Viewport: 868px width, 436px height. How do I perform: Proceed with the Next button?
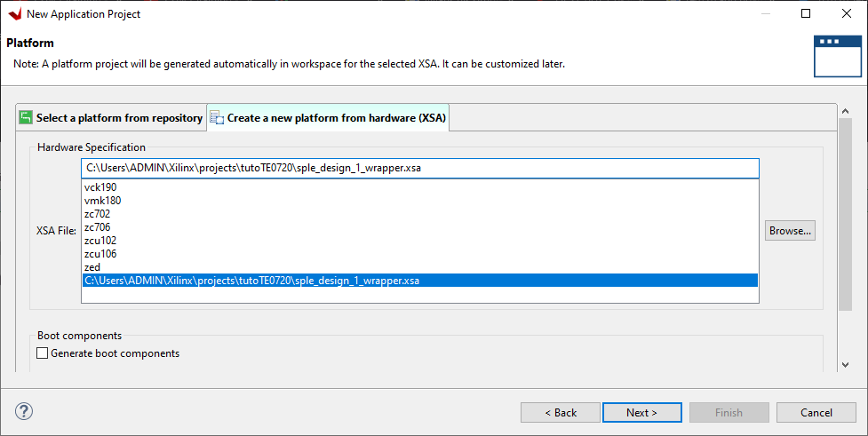point(642,413)
